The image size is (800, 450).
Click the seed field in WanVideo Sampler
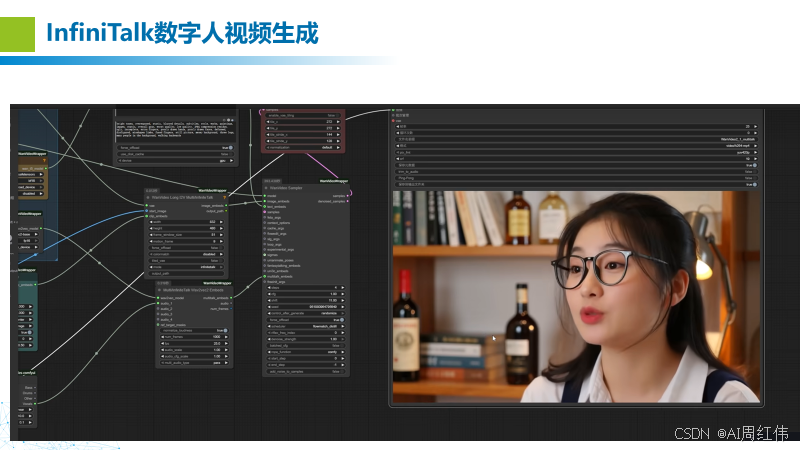click(305, 307)
